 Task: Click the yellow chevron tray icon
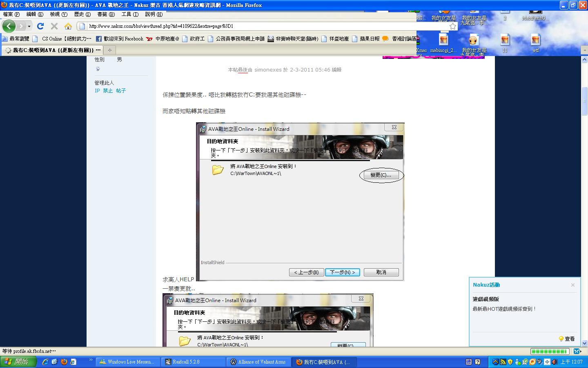[496, 362]
